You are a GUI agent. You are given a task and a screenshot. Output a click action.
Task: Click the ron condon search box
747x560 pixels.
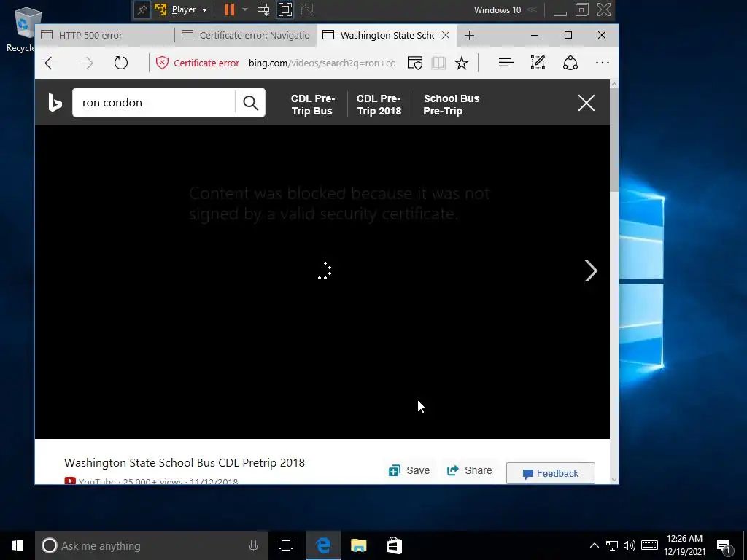click(153, 102)
